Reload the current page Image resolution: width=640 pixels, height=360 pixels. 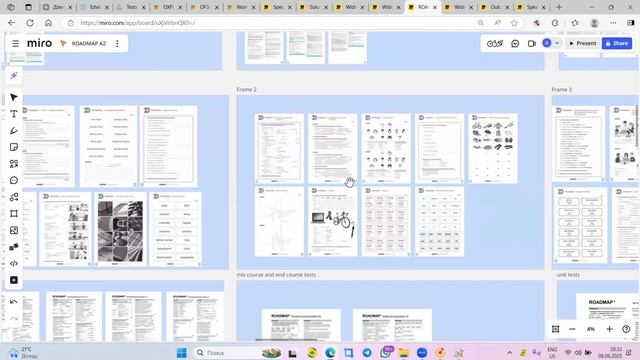click(x=30, y=23)
